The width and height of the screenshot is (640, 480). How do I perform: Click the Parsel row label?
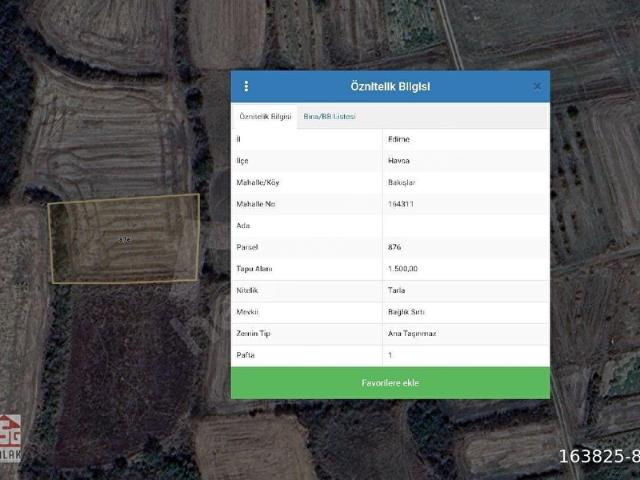point(247,247)
